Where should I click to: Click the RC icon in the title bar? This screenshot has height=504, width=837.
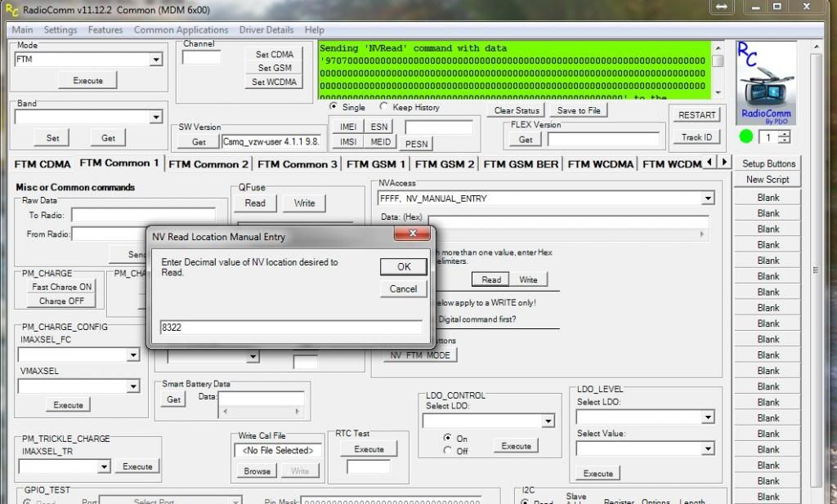click(11, 10)
